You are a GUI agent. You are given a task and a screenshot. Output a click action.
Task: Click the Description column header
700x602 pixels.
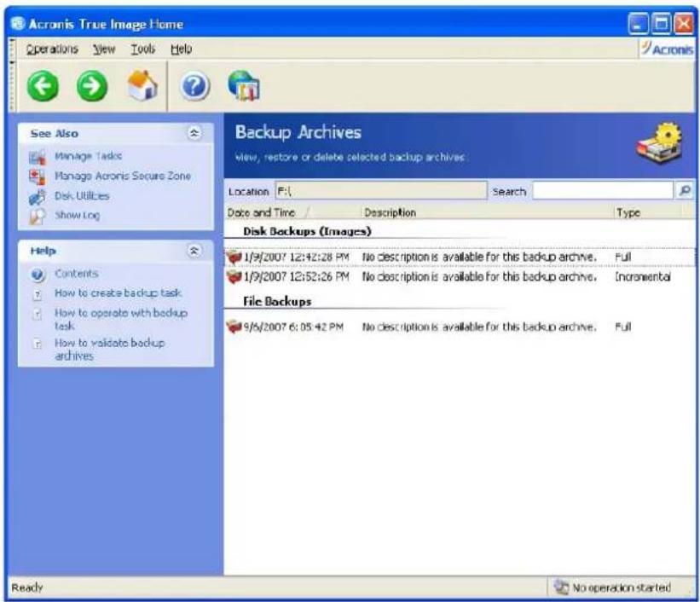(486, 212)
